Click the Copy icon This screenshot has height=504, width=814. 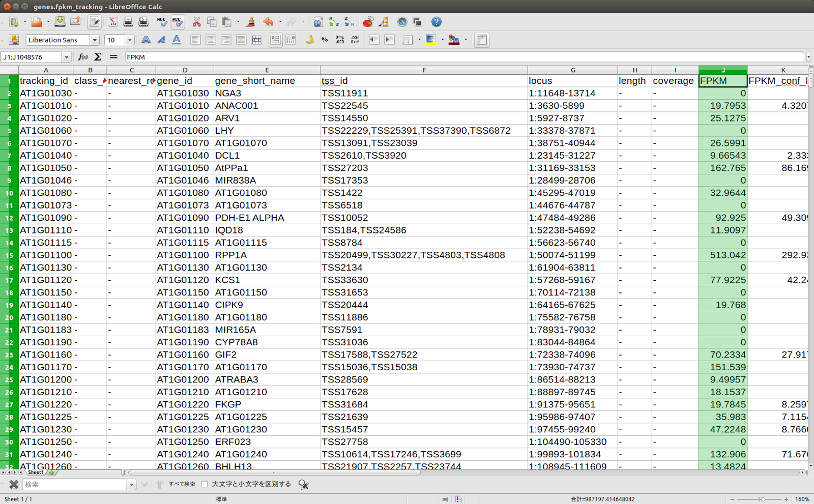pos(212,22)
